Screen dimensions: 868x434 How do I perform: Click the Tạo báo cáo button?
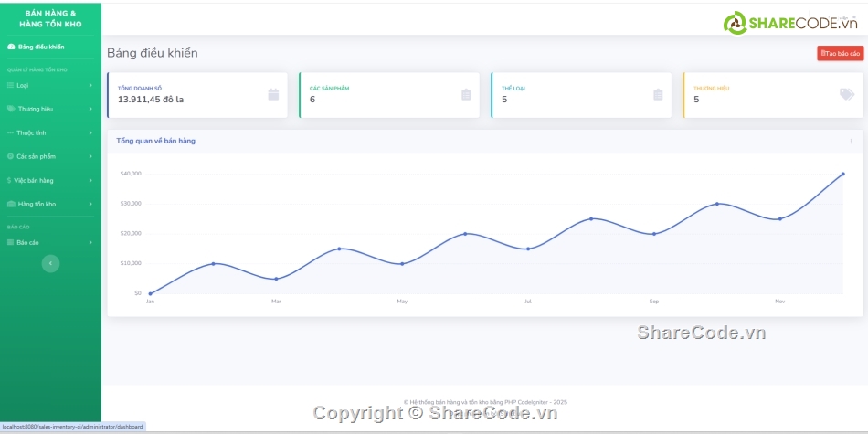pyautogui.click(x=840, y=53)
